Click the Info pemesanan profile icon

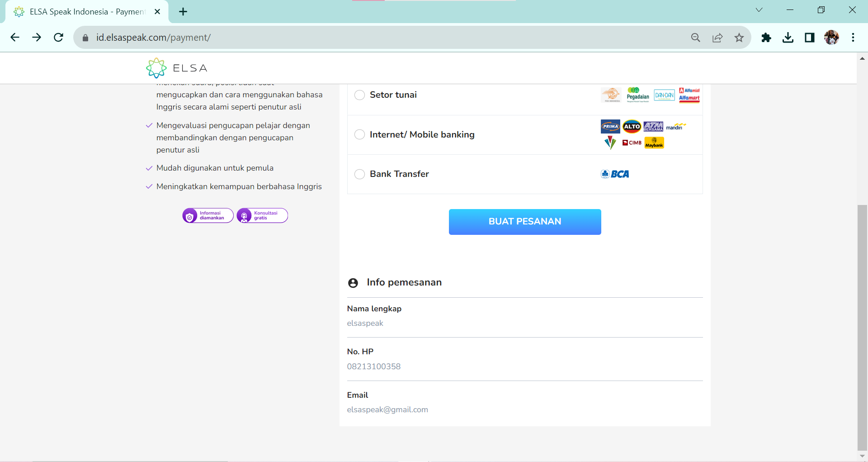pyautogui.click(x=353, y=283)
